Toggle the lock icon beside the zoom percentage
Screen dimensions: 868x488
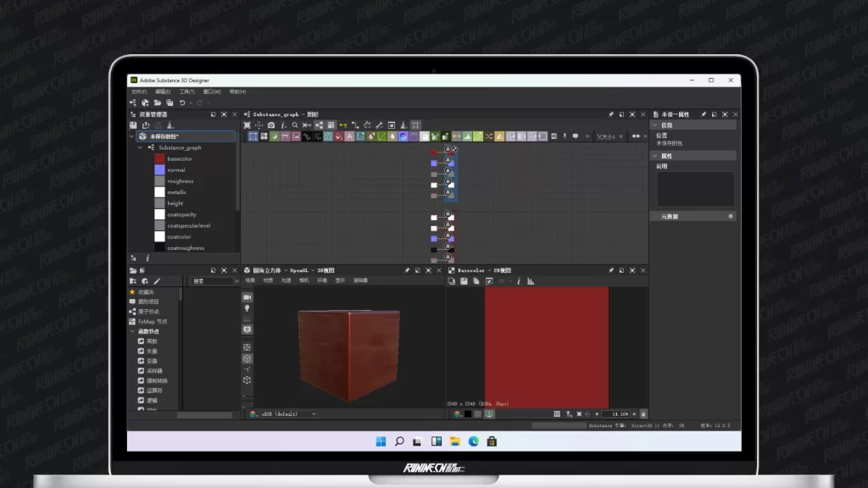[x=643, y=414]
